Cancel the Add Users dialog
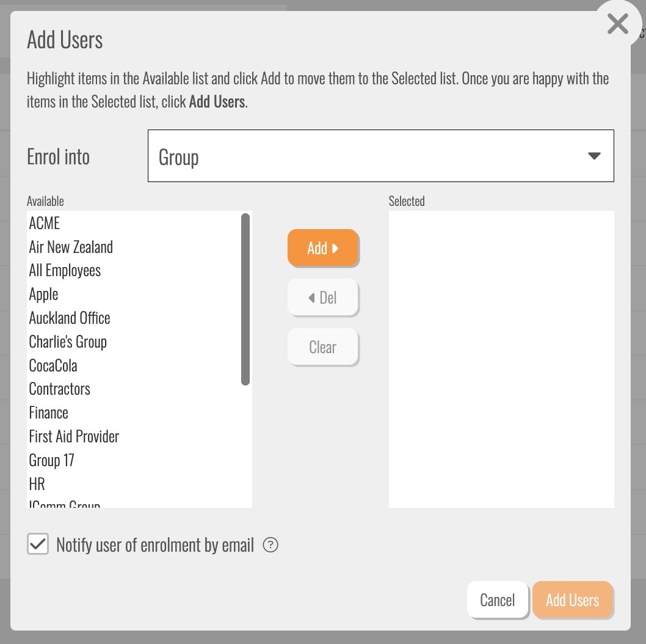 [497, 600]
